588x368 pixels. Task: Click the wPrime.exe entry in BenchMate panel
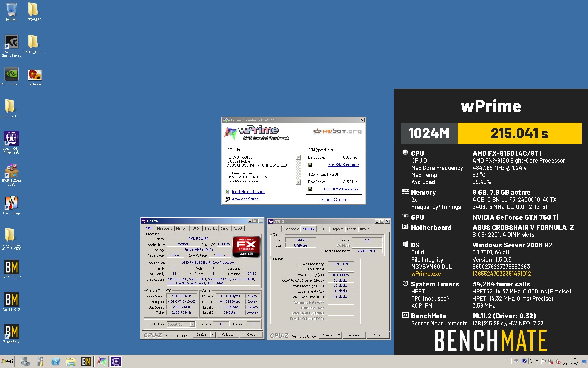pos(426,274)
